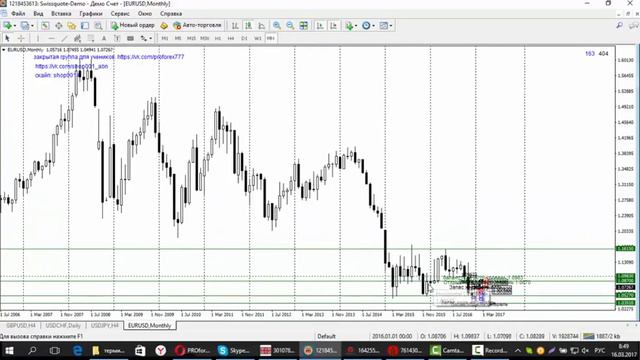Switch to candlestick chart display
Screen dimensions: 640x360
click(248, 26)
